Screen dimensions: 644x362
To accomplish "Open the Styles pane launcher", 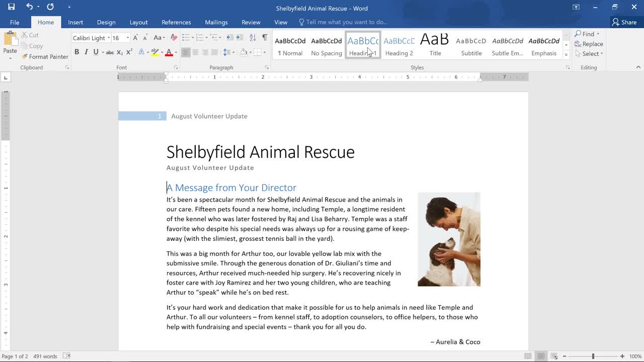I will coord(568,67).
